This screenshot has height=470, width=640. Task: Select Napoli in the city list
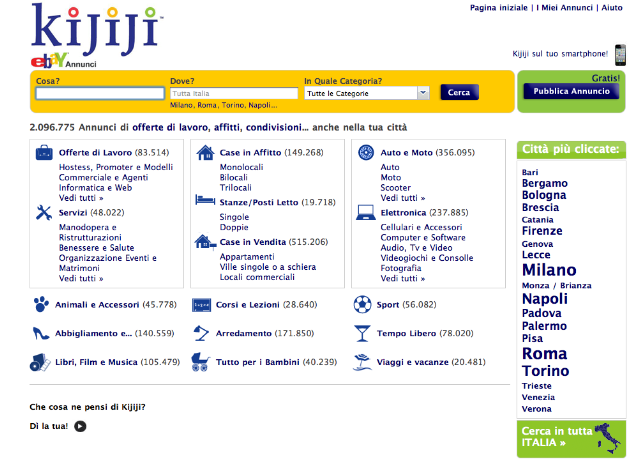click(545, 299)
